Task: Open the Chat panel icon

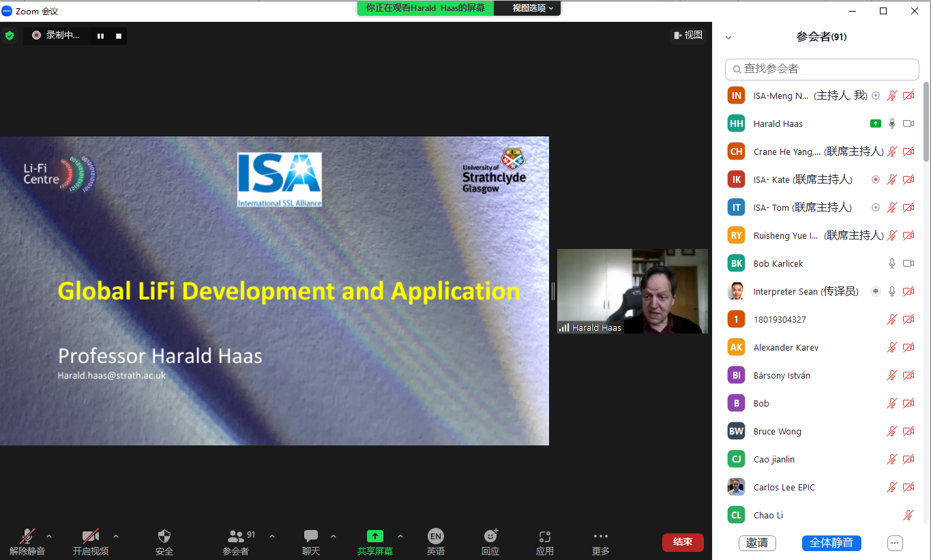Action: [x=311, y=536]
